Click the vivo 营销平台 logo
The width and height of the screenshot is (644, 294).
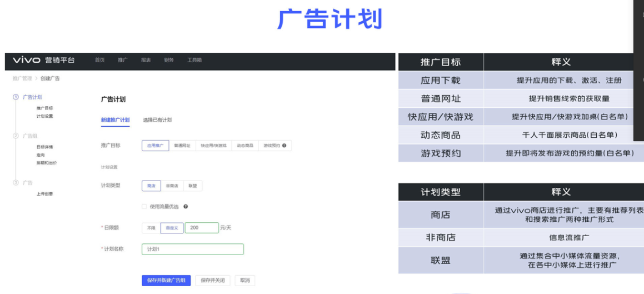coord(43,60)
